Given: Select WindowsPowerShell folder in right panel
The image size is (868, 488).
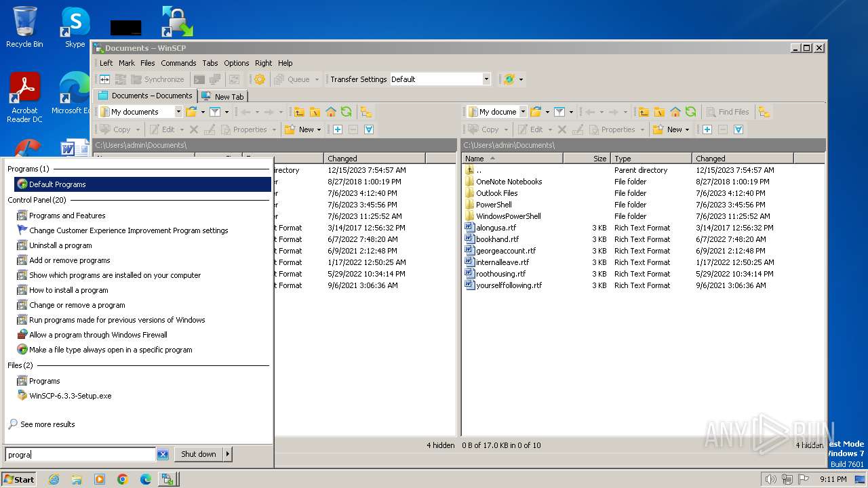Looking at the screenshot, I should click(508, 216).
